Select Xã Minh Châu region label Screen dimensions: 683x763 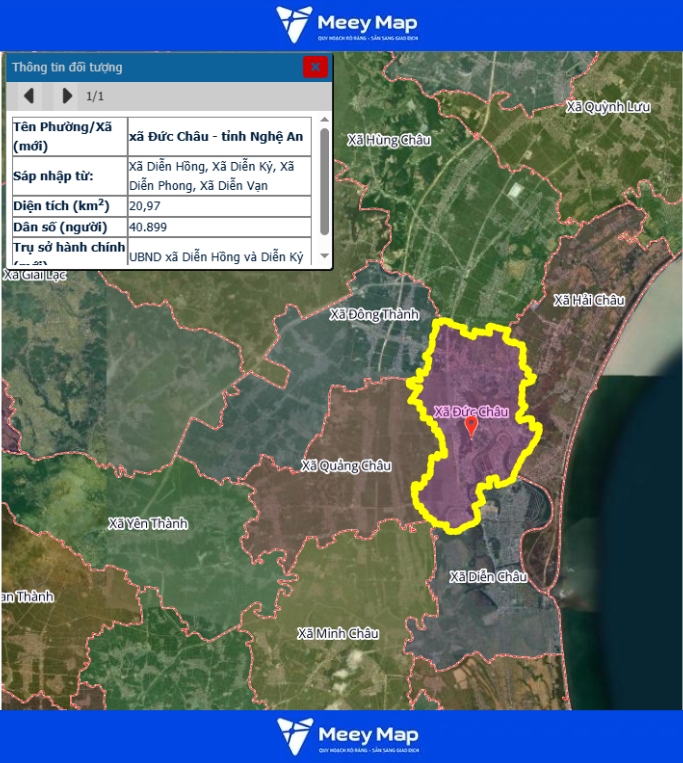(338, 633)
